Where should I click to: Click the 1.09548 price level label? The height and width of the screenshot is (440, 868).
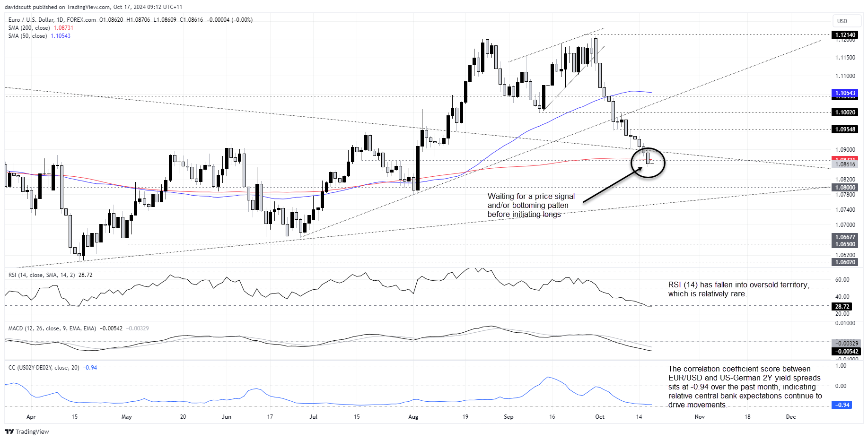pyautogui.click(x=845, y=129)
